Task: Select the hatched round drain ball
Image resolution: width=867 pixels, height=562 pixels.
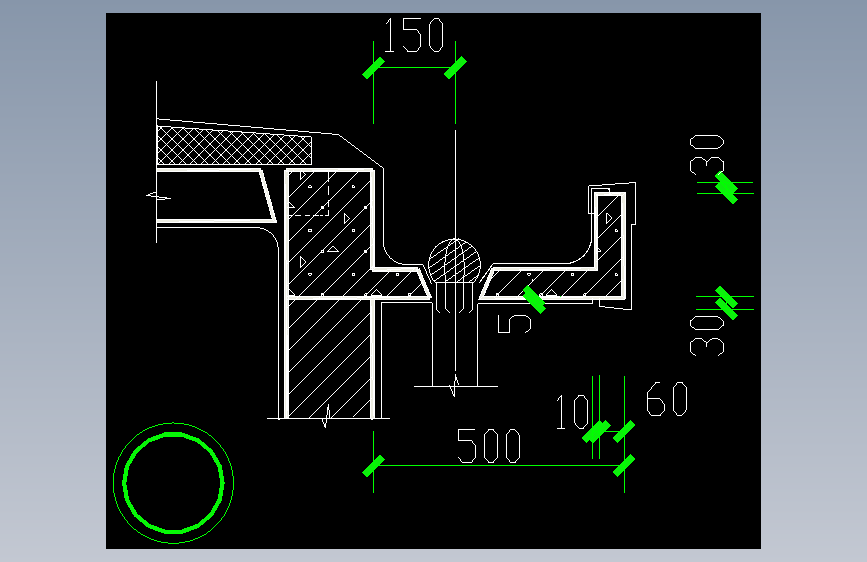Action: (455, 262)
